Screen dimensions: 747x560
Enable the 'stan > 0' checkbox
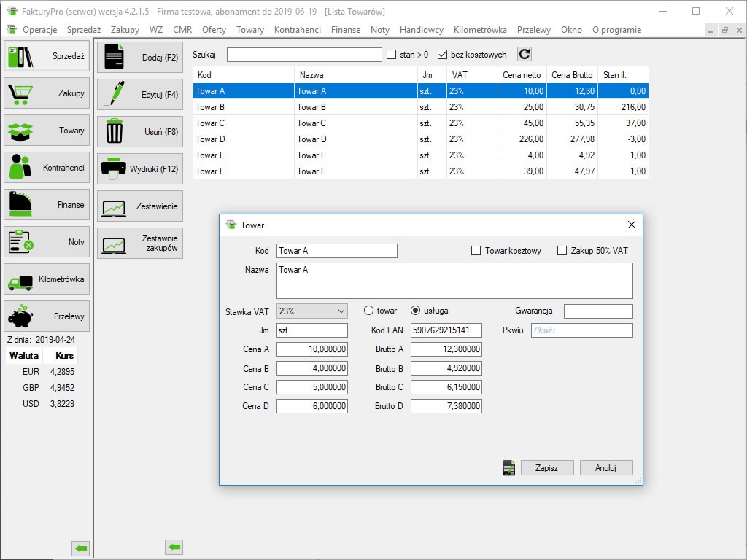pos(392,55)
